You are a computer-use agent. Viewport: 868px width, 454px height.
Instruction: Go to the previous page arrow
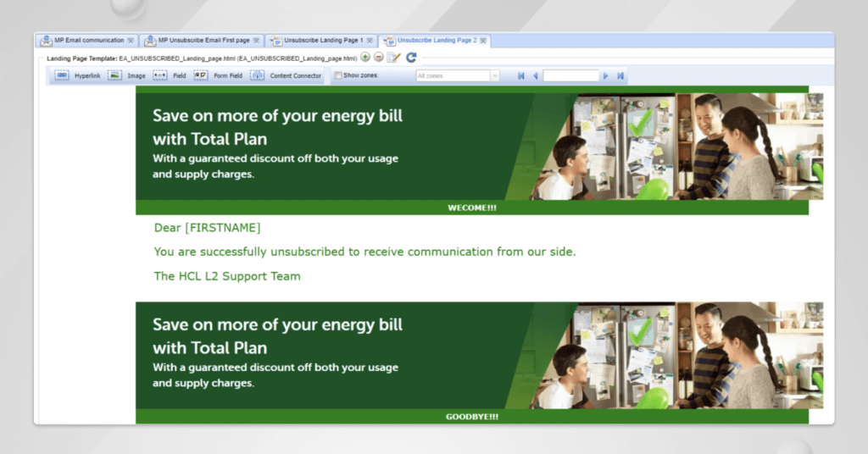[535, 75]
